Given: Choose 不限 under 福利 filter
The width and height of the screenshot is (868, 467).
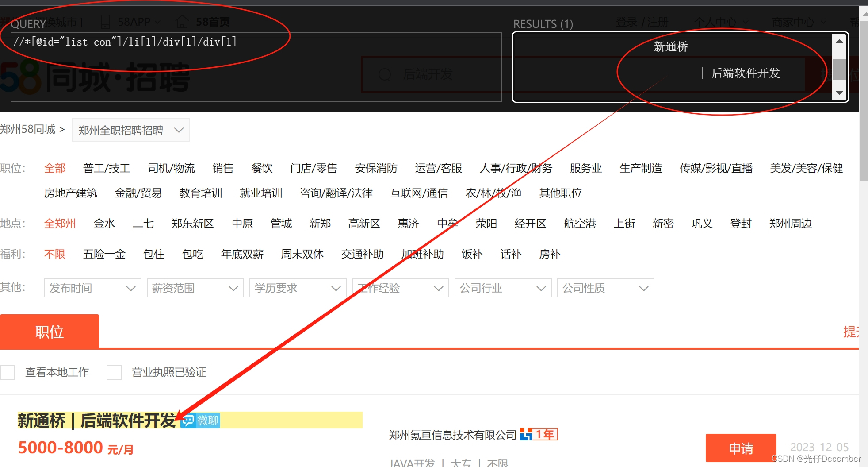Looking at the screenshot, I should point(55,254).
